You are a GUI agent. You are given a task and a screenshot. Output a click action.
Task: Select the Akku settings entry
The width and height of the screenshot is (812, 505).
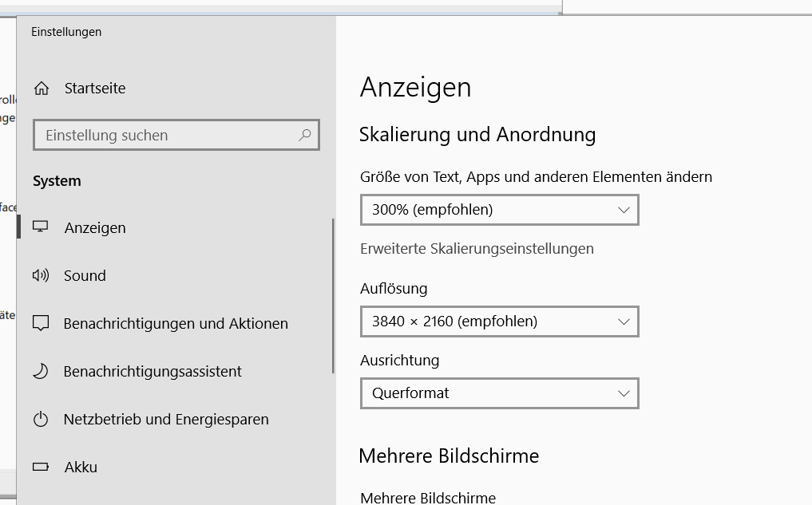(x=81, y=467)
